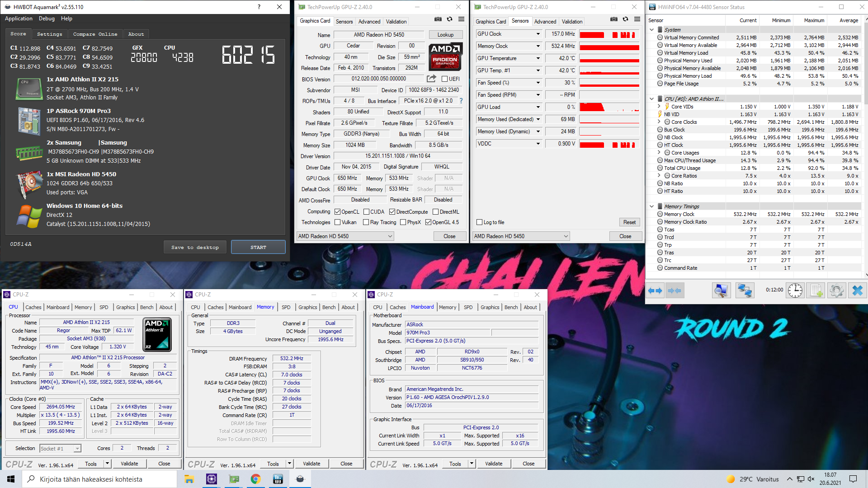Click Windows search box on taskbar
868x488 pixels.
click(99, 479)
